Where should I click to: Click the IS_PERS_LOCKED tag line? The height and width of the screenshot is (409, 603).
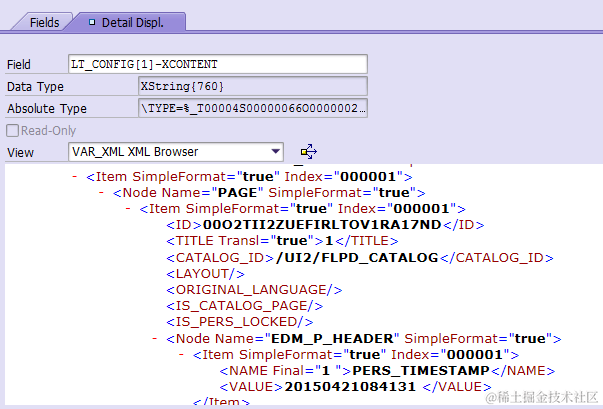pyautogui.click(x=240, y=322)
